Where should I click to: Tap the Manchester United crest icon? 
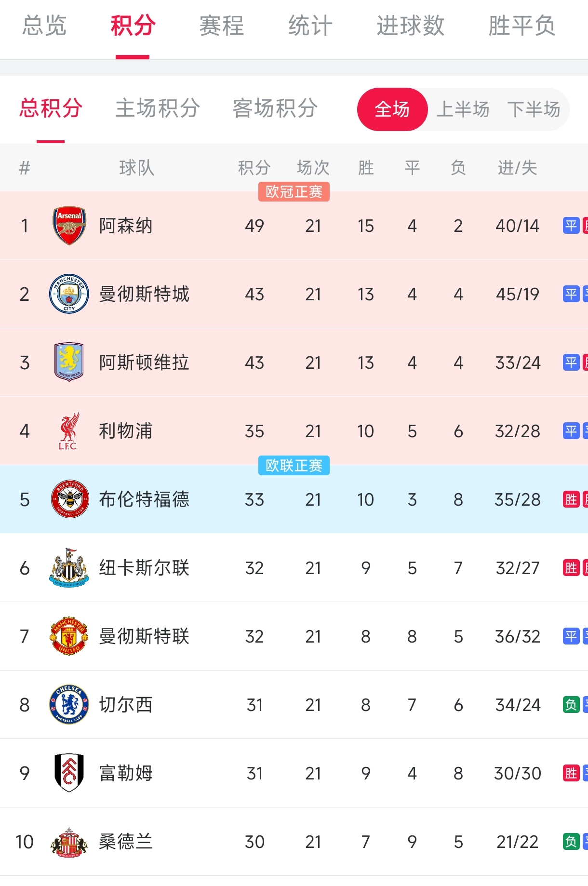[x=69, y=636]
